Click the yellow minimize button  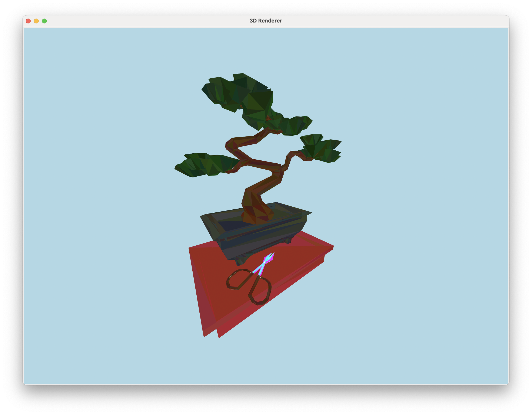36,21
